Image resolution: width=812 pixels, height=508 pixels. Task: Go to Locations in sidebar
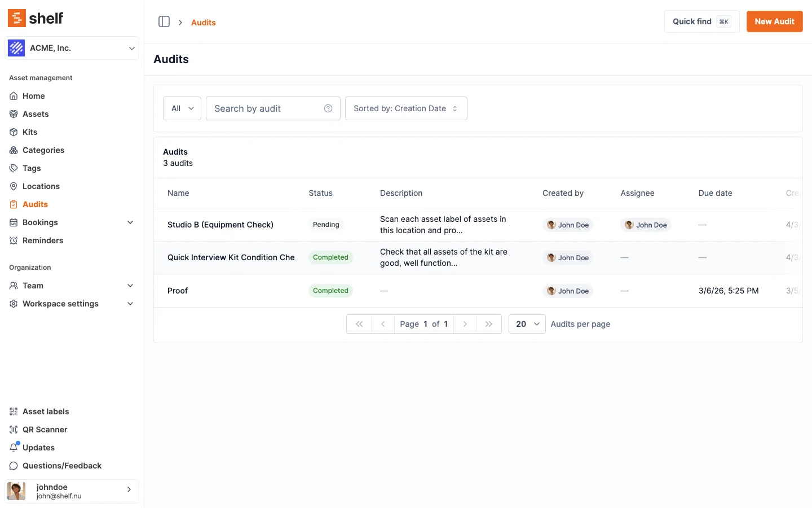click(41, 186)
